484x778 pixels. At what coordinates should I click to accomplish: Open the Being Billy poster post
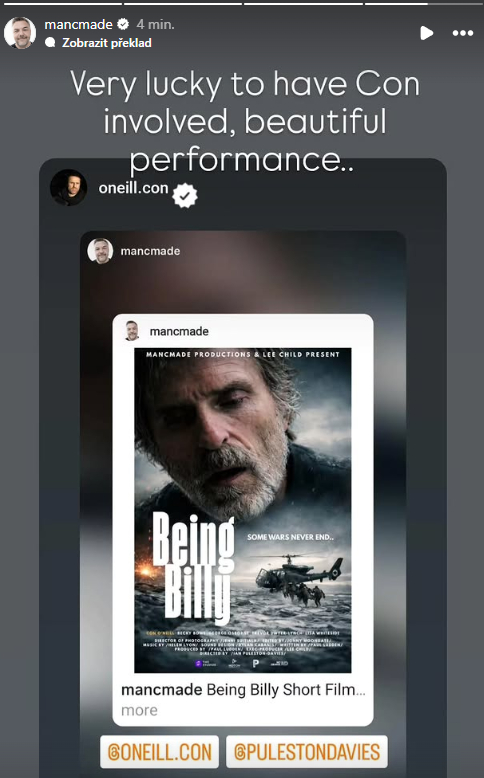coord(243,510)
